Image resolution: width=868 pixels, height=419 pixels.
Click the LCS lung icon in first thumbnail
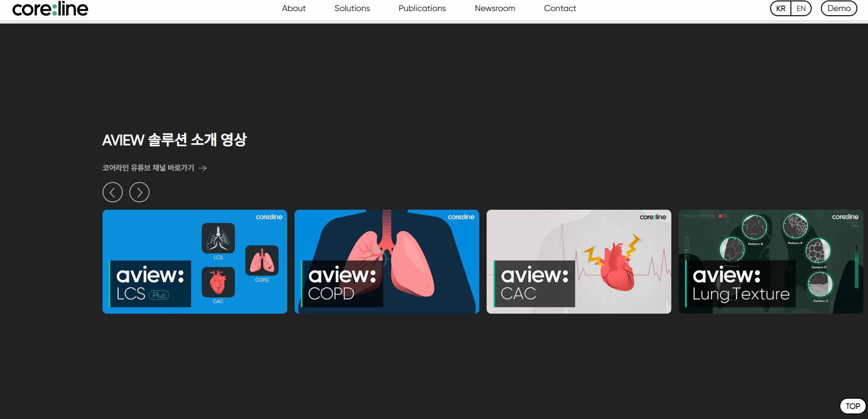tap(218, 238)
